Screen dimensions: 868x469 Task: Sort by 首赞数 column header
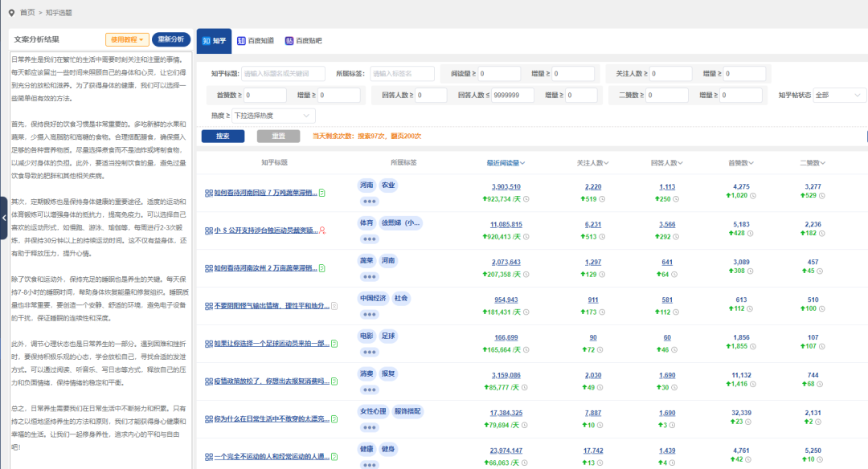pyautogui.click(x=741, y=162)
